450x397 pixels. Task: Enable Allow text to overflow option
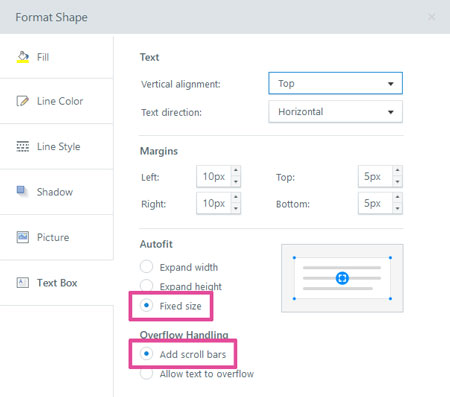[146, 373]
